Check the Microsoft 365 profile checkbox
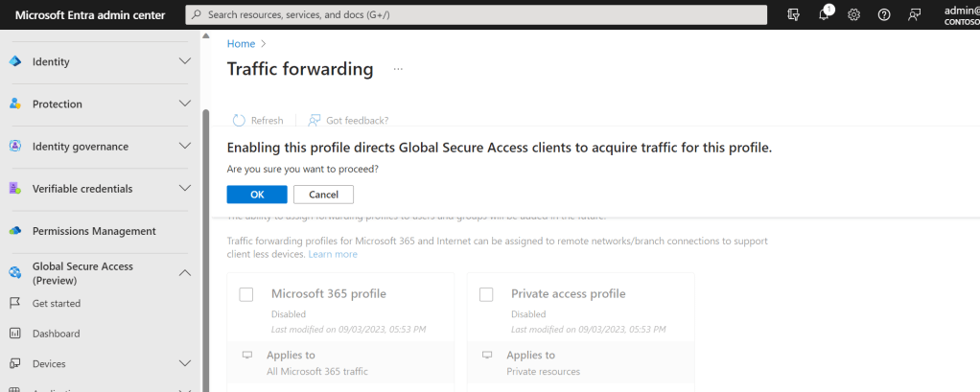 click(246, 294)
